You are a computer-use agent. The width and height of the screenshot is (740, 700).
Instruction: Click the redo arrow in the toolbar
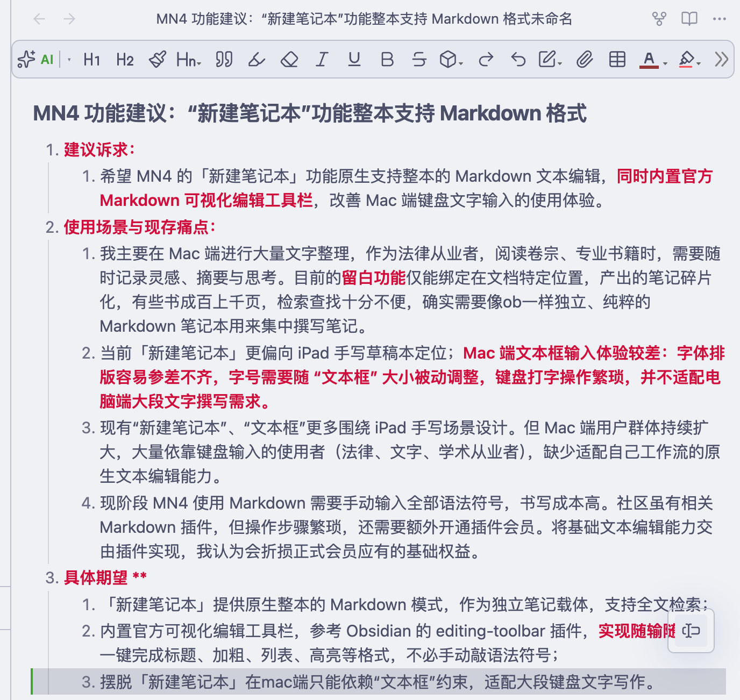coord(486,59)
